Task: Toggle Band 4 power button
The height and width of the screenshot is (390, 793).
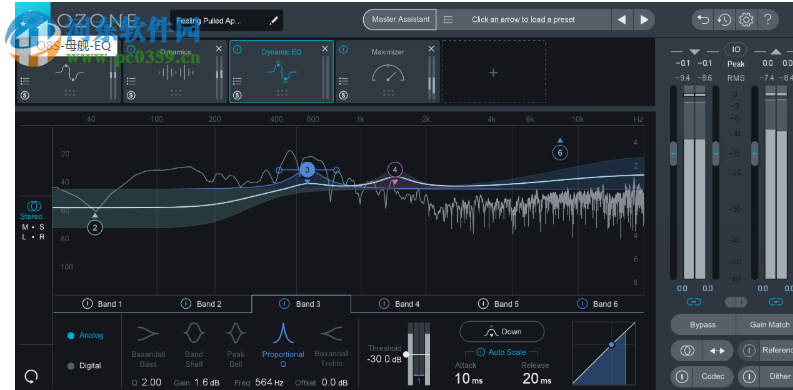Action: tap(384, 304)
